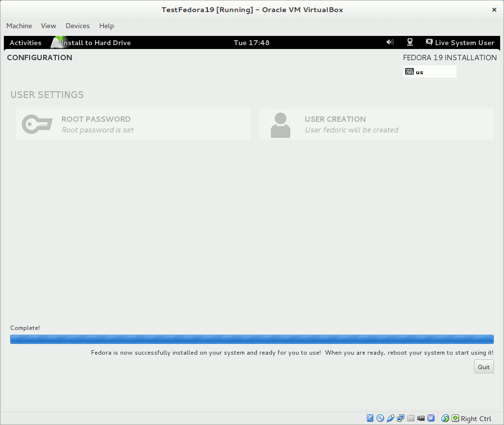Open the Devices menu
This screenshot has width=504, height=425.
pos(78,26)
